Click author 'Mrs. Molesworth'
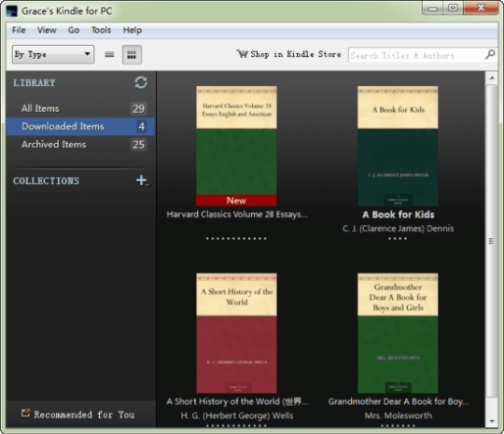 click(x=399, y=415)
